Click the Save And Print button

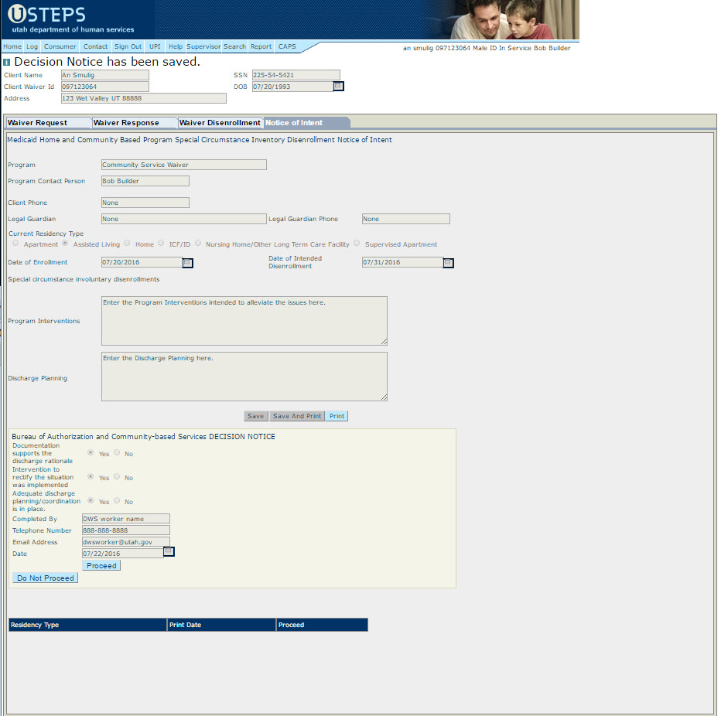(296, 416)
